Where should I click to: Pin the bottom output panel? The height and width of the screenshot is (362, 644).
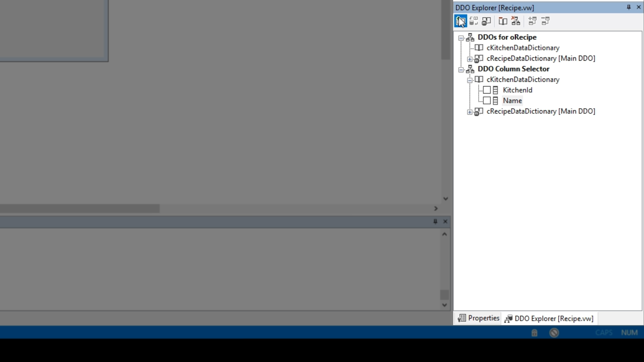click(435, 221)
